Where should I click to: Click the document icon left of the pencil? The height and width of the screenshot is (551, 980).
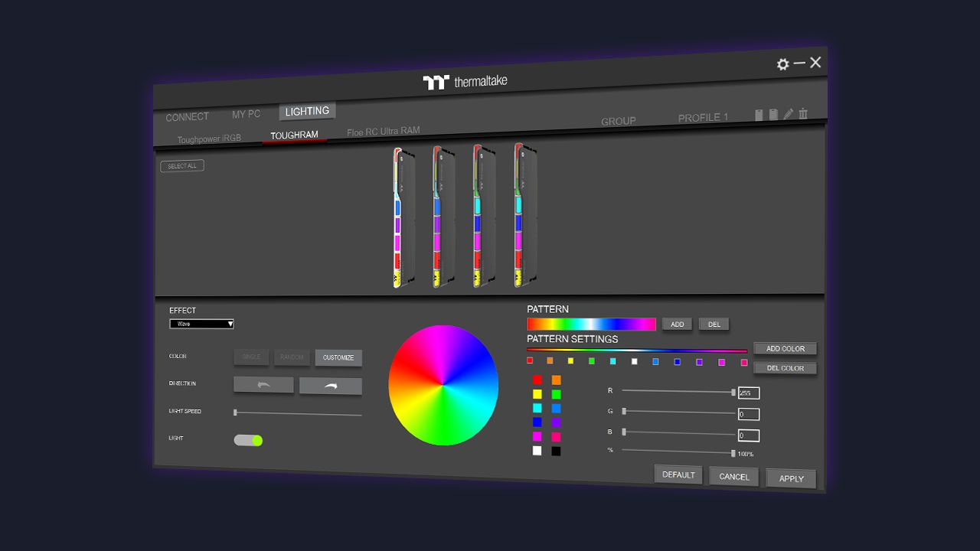click(x=773, y=115)
